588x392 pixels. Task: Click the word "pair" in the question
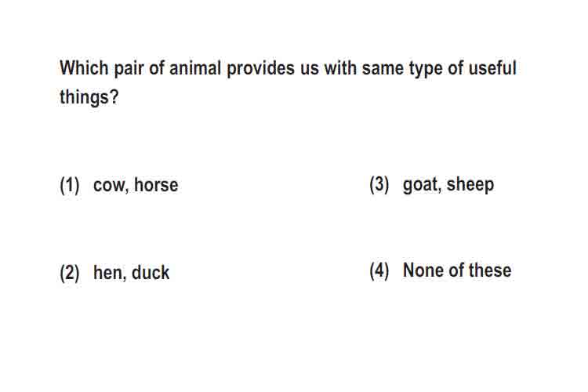point(129,69)
